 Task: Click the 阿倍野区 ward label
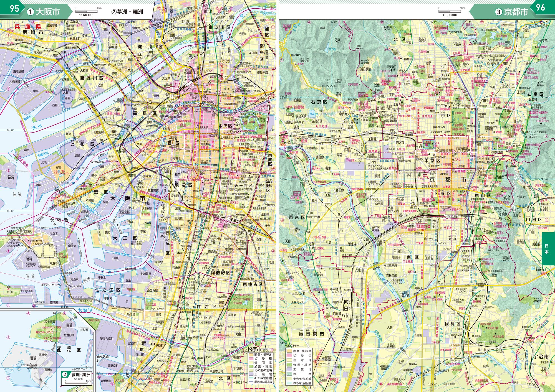(220, 273)
